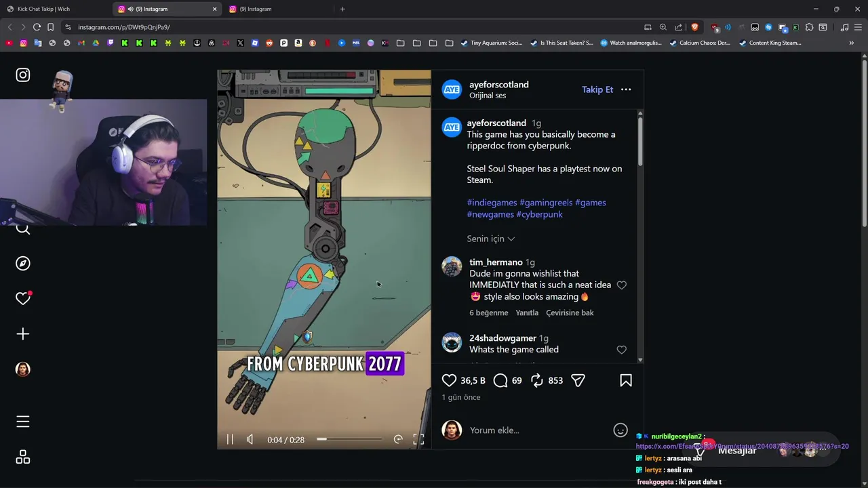
Task: Open profile avatar in Instagram sidebar
Action: tap(23, 369)
